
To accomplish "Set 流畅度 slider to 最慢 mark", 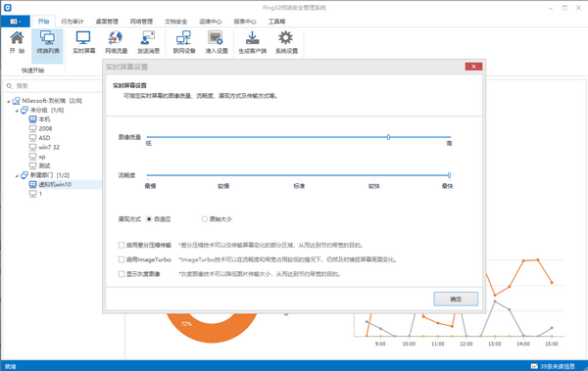I will [150, 186].
